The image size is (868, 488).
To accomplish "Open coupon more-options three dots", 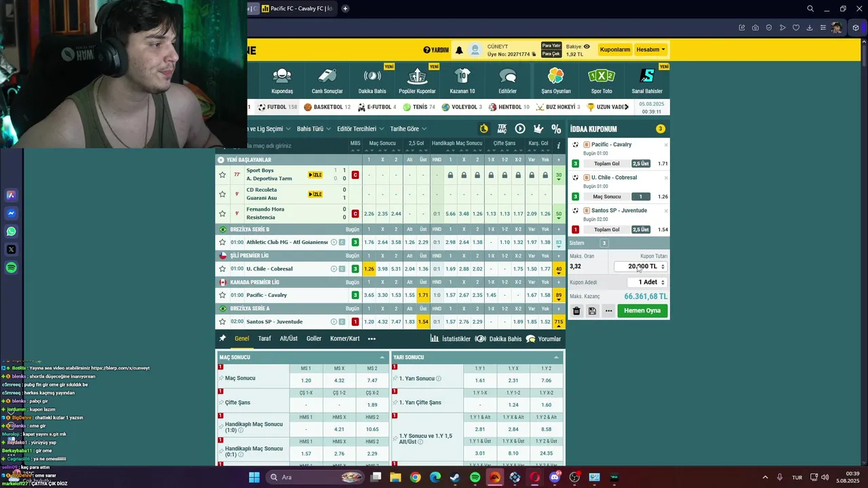I will [x=608, y=311].
